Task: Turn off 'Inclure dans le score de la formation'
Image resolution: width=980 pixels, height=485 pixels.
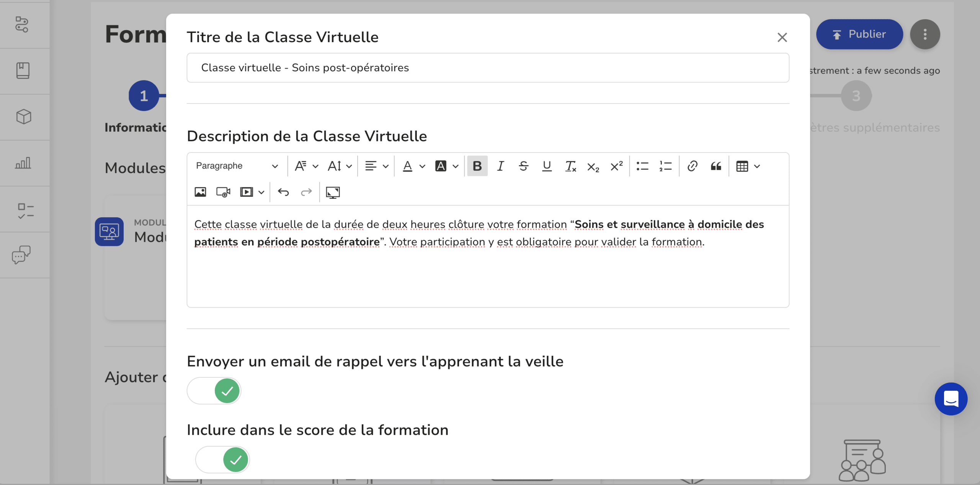Action: tap(222, 459)
